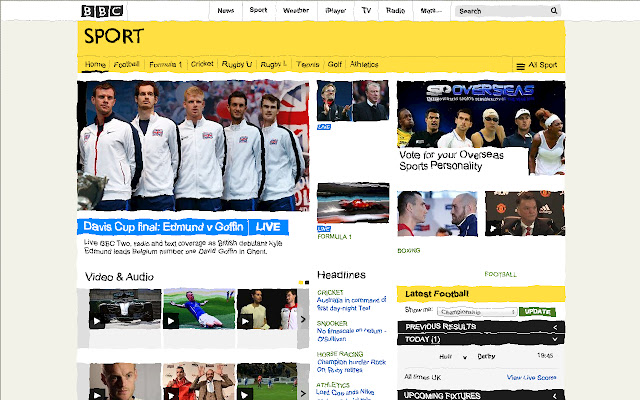Open the All Sport hamburger menu icon
The height and width of the screenshot is (400, 640).
(x=520, y=66)
